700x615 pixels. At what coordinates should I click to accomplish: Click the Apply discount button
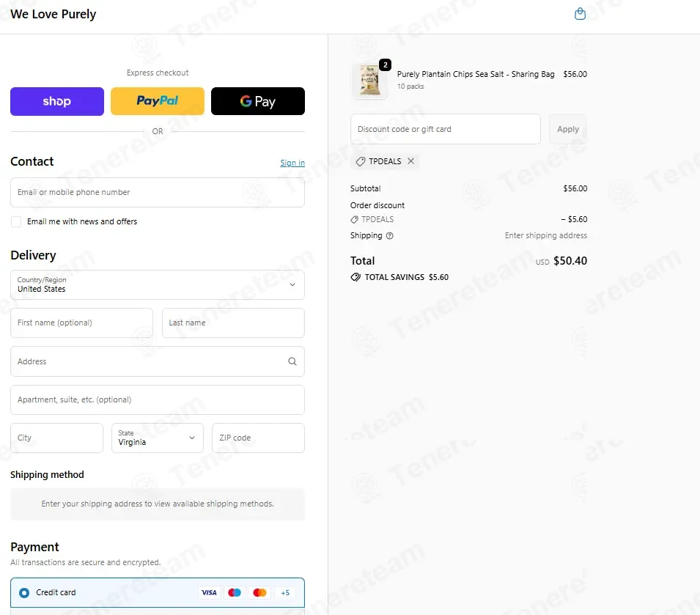click(568, 129)
